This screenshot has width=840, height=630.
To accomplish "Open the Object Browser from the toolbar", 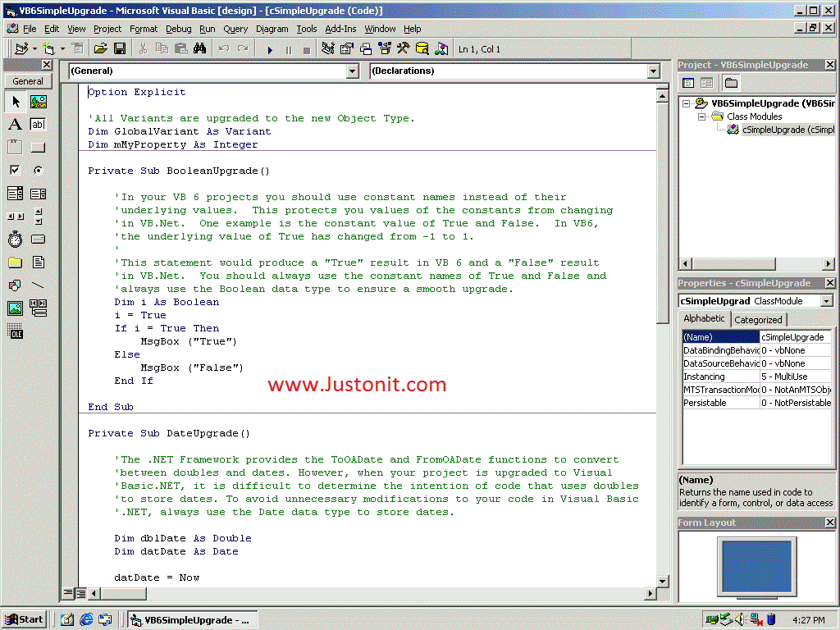I will point(384,49).
